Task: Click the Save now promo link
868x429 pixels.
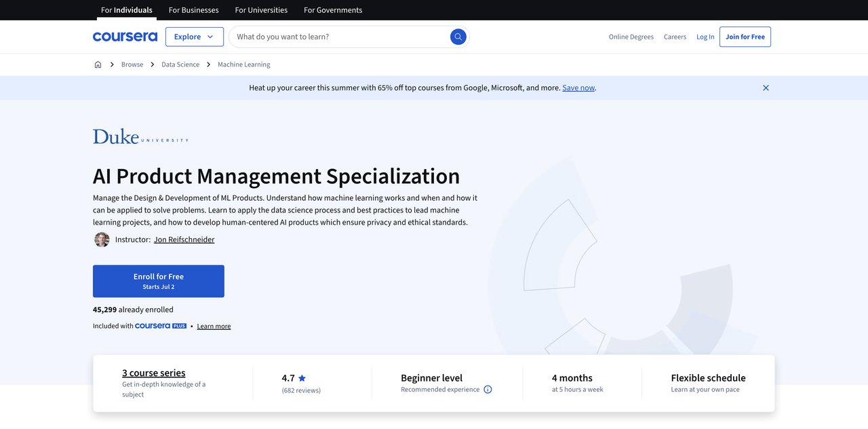Action: coord(578,88)
